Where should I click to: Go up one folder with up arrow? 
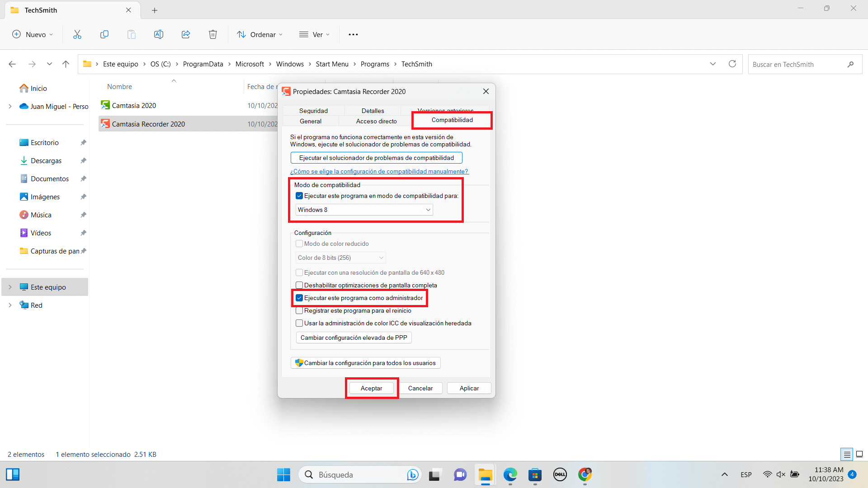tap(66, 64)
